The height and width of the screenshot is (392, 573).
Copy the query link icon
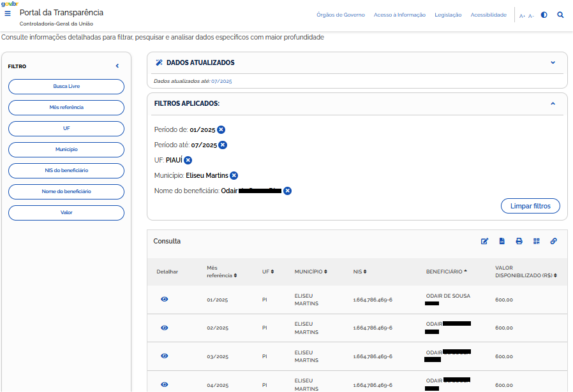[x=554, y=242]
